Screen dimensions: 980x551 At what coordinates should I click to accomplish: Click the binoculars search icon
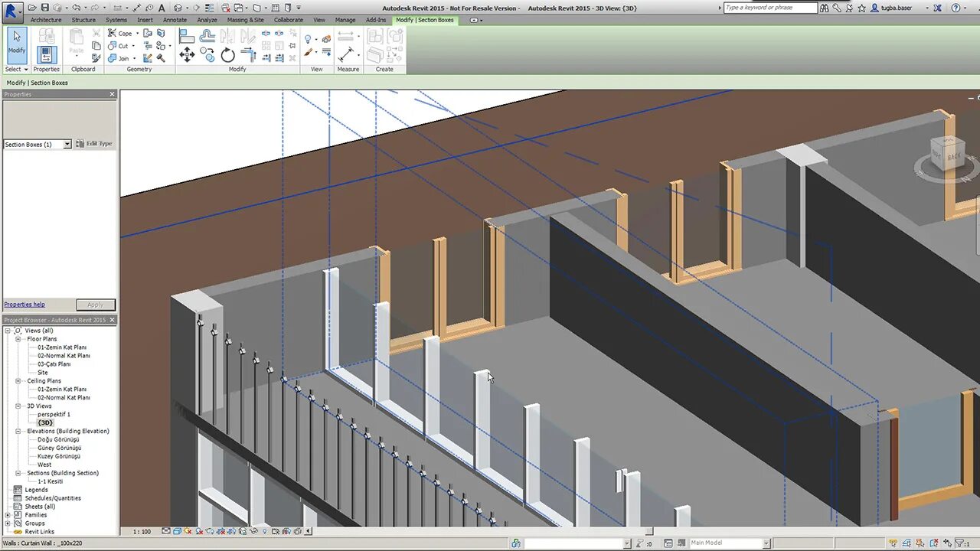(x=826, y=8)
